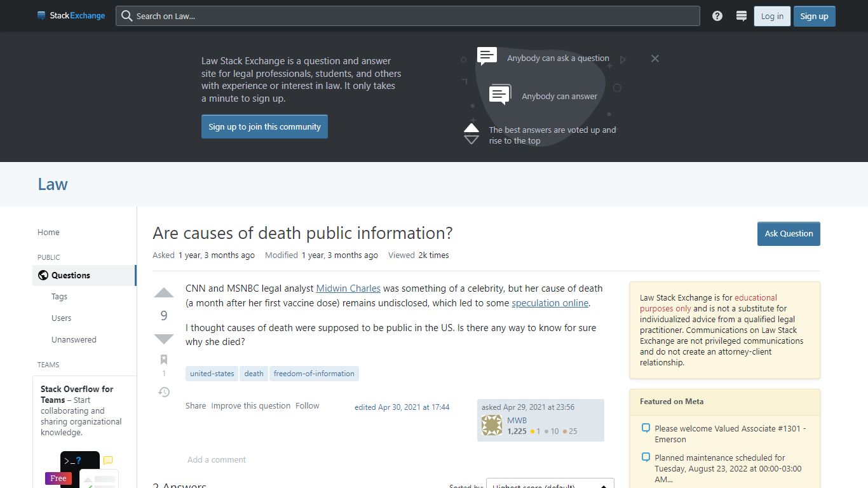
Task: Open the Planned maintenance scheduled post
Action: (728, 468)
